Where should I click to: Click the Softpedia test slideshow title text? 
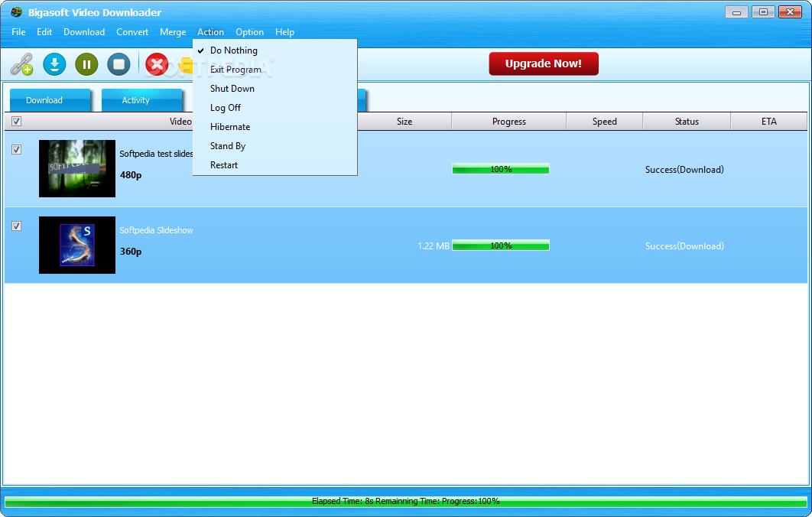tap(157, 153)
